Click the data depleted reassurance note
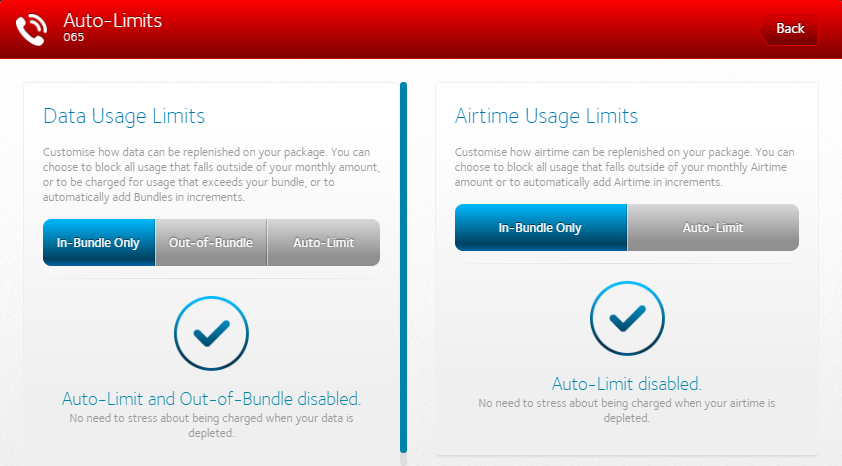842x466 pixels. click(211, 425)
